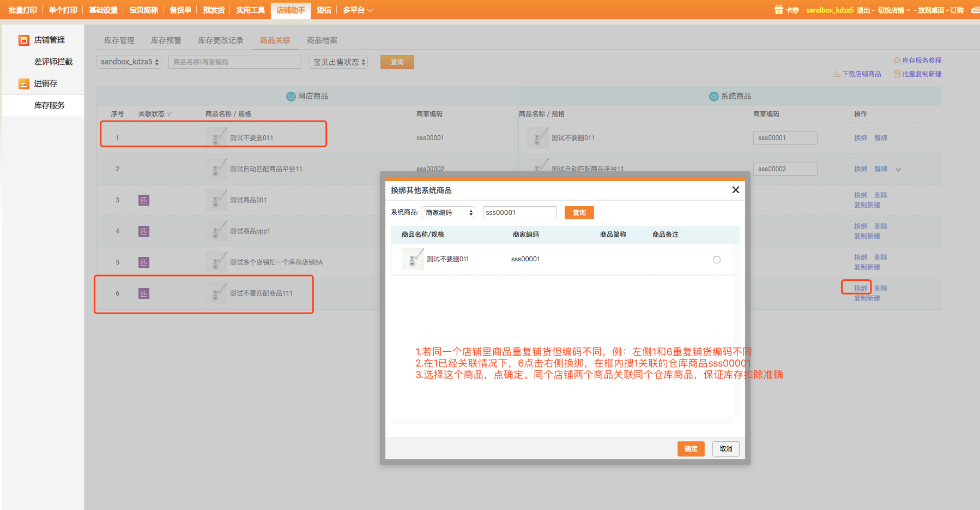Click the 卡券 gift icon in the top bar
The width and height of the screenshot is (980, 510).
(778, 9)
